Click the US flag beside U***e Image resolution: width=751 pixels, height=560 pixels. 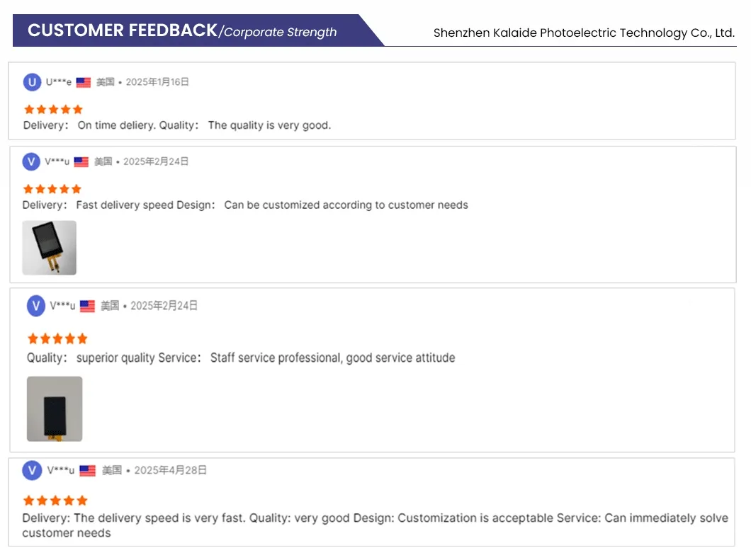tap(84, 82)
